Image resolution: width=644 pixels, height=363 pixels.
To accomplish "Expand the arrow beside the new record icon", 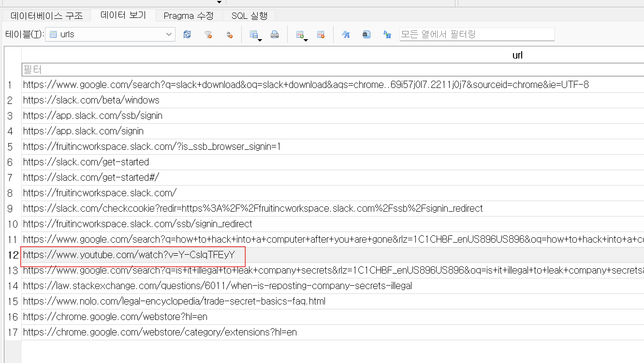I will click(x=306, y=40).
